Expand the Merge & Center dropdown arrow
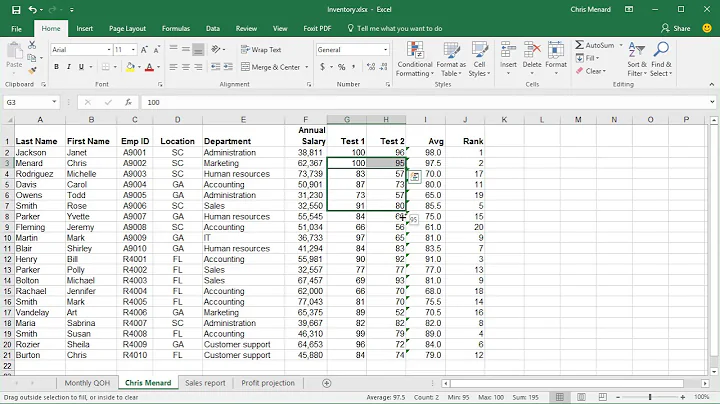The image size is (720, 404). pyautogui.click(x=307, y=67)
